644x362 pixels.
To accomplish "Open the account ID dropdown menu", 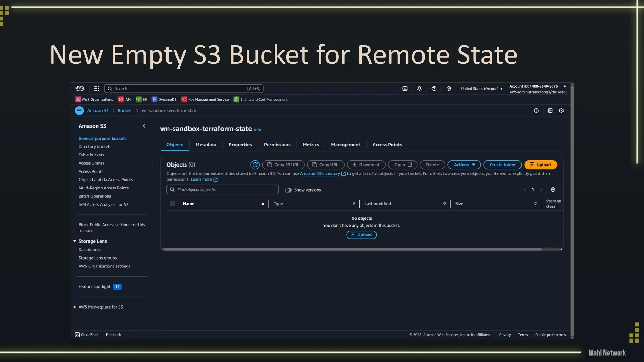I will coord(538,89).
